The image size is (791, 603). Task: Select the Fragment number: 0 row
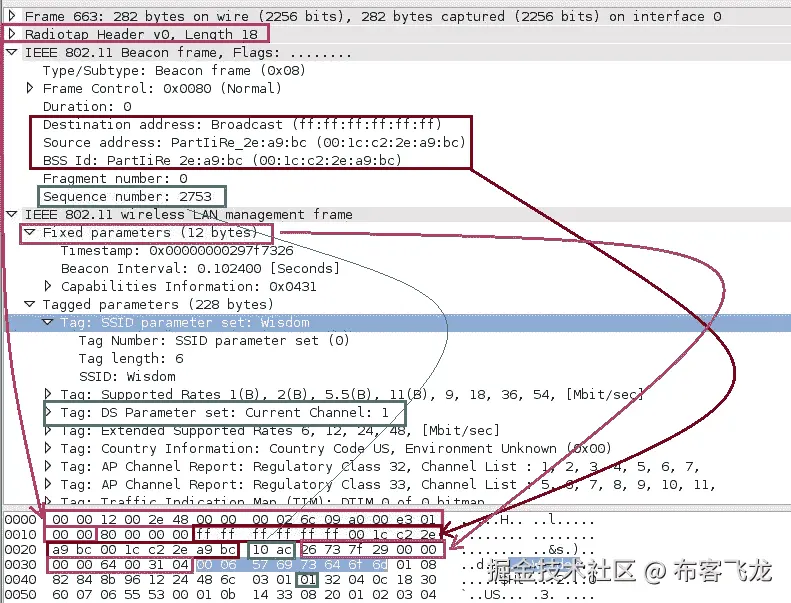(x=115, y=178)
